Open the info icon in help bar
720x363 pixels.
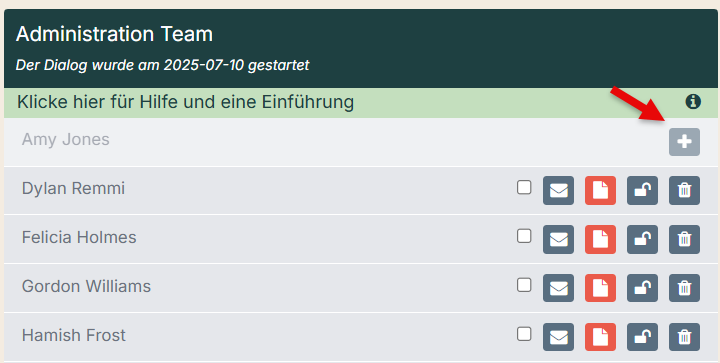click(x=693, y=101)
